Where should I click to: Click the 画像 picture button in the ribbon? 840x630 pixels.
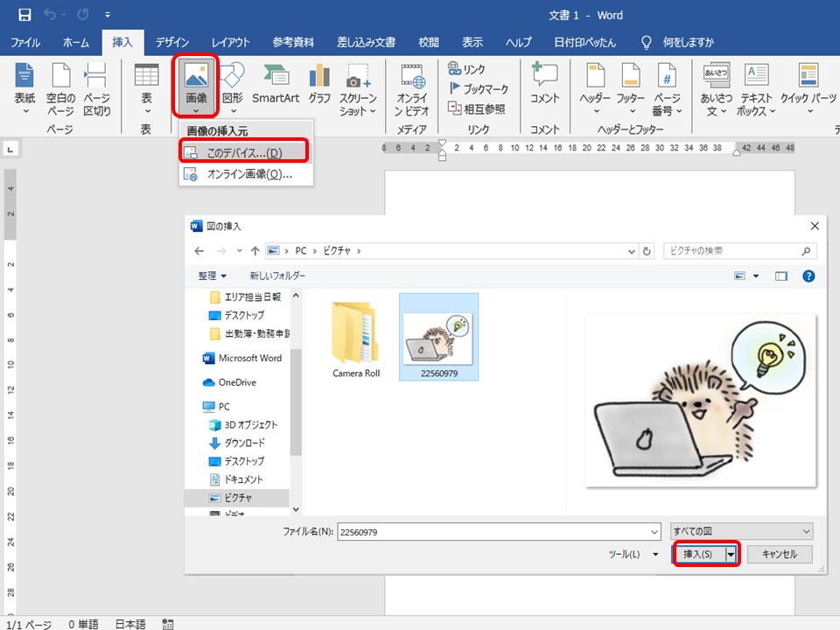[196, 86]
